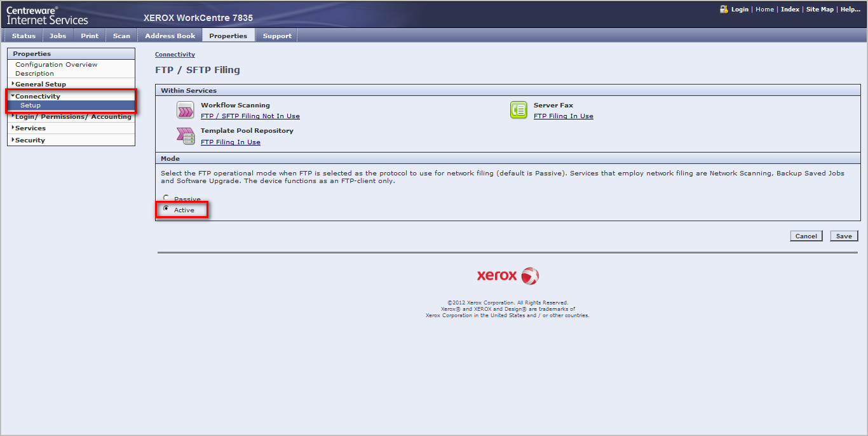Viewport: 868px width, 436px height.
Task: Open FTP / SFTP Filing Not In Use link
Action: (250, 116)
